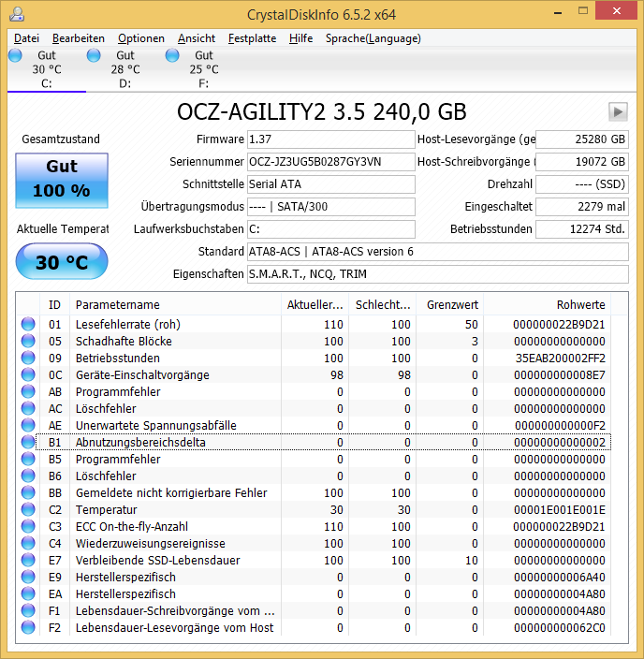Click the Schlecht... column header
This screenshot has height=659, width=644.
383,305
